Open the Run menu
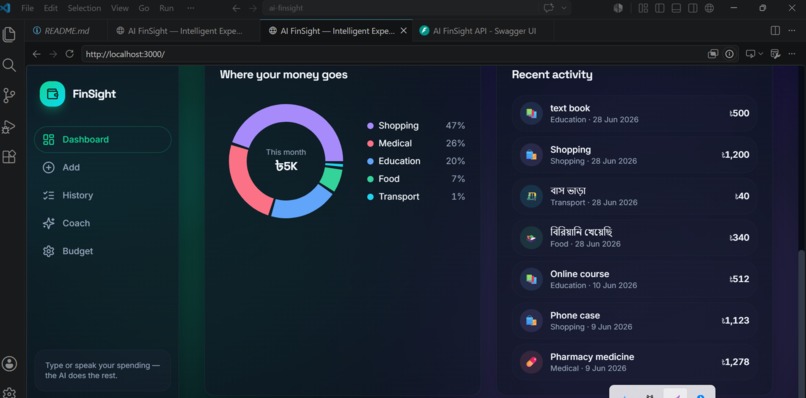 coord(166,8)
